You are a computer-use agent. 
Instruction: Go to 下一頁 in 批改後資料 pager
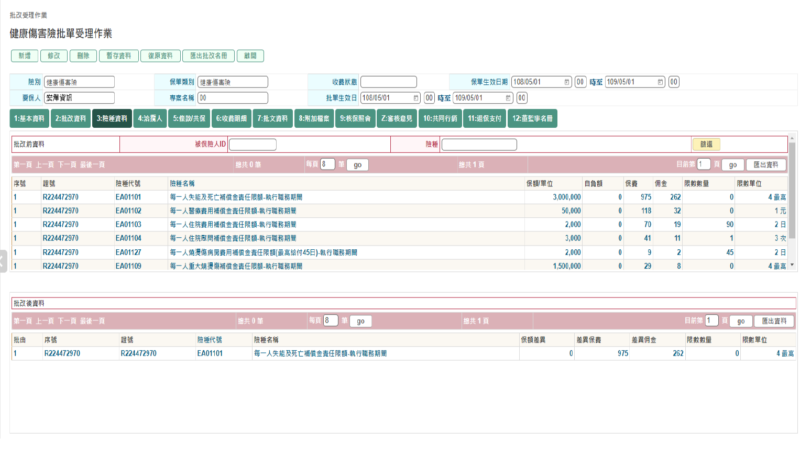pos(67,321)
